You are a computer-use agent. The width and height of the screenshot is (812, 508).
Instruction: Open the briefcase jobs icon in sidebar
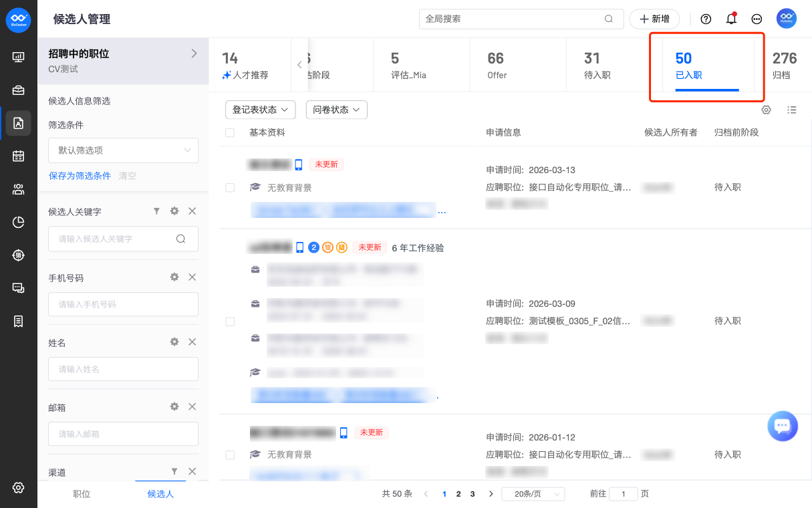click(x=19, y=90)
